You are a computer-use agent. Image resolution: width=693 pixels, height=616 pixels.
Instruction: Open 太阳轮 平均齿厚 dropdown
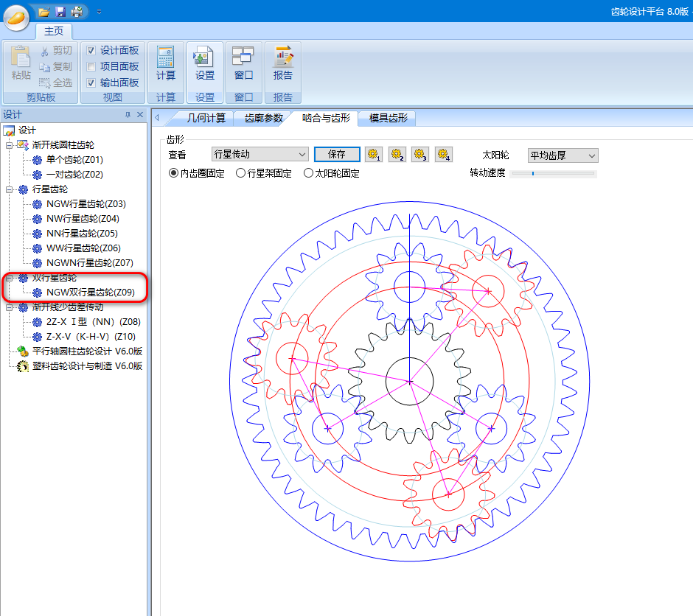coord(563,155)
